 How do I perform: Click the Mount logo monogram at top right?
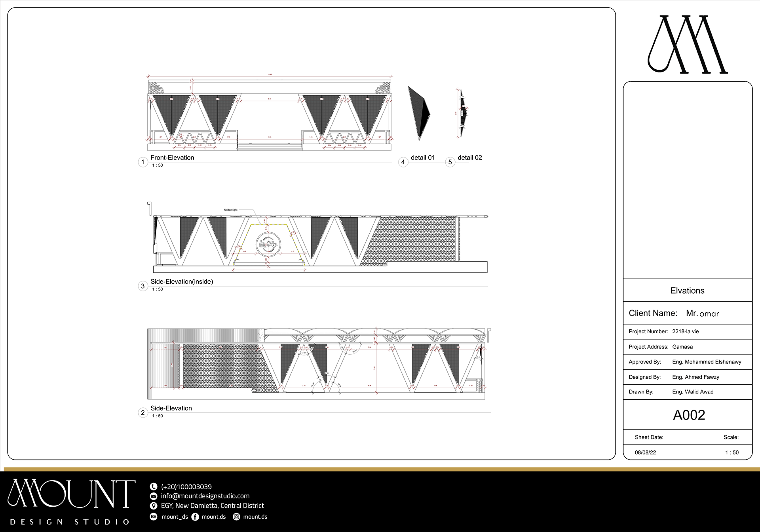(x=688, y=44)
